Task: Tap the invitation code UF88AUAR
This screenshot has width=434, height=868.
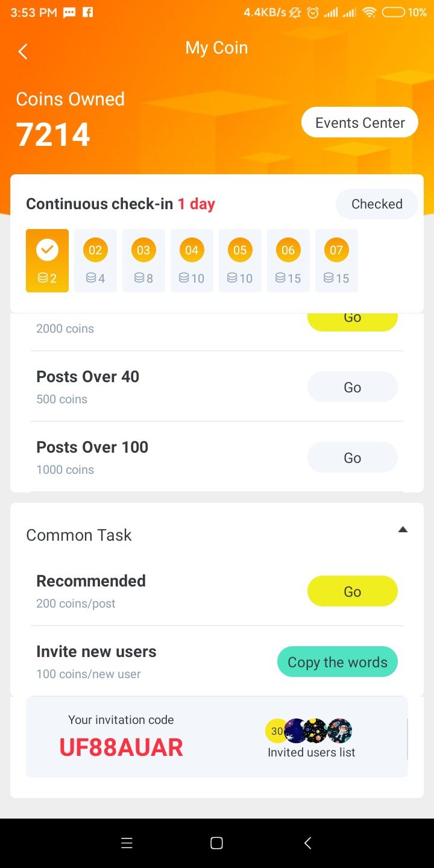Action: pos(121,747)
